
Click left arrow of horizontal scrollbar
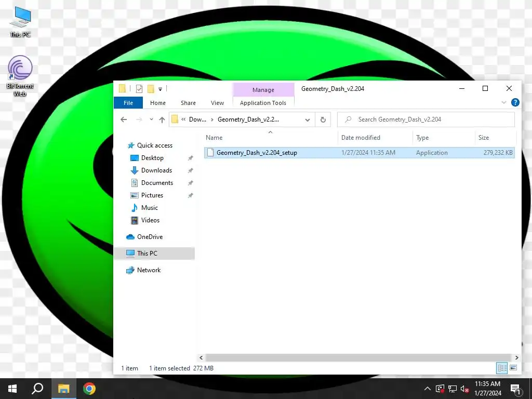tap(201, 357)
